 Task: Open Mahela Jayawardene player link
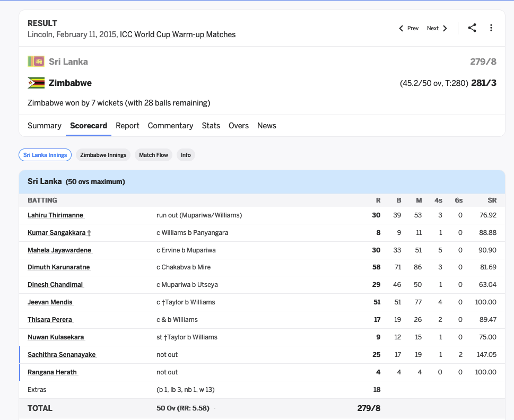point(59,250)
